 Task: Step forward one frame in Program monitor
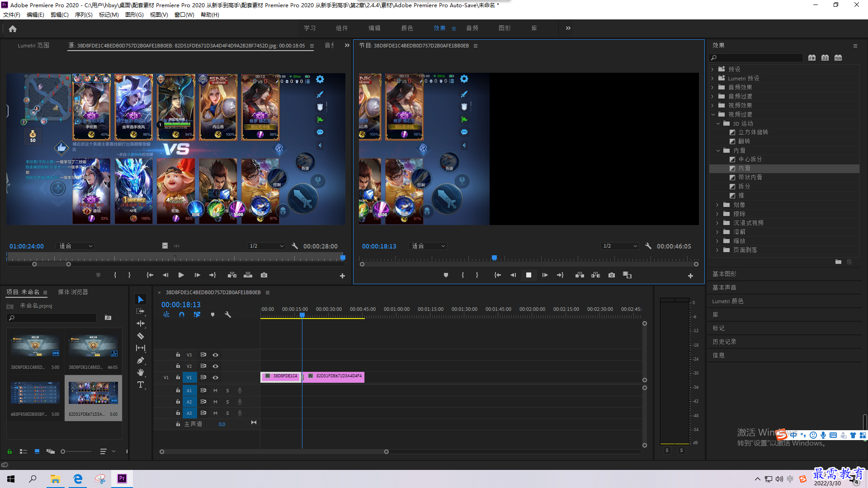(545, 275)
